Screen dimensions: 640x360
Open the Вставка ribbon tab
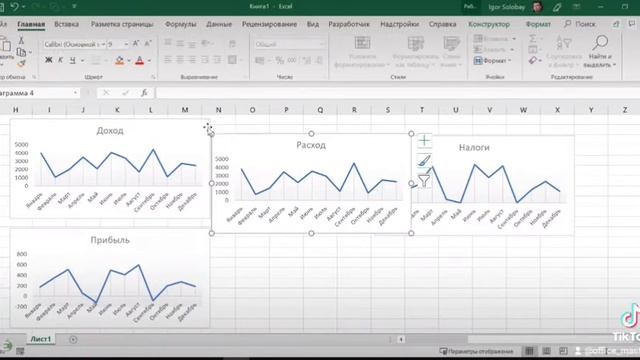(x=67, y=24)
